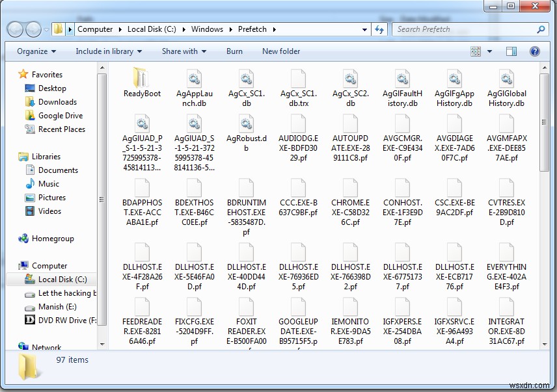Click the Search Prefetch input field
The image size is (557, 392).
tap(465, 29)
